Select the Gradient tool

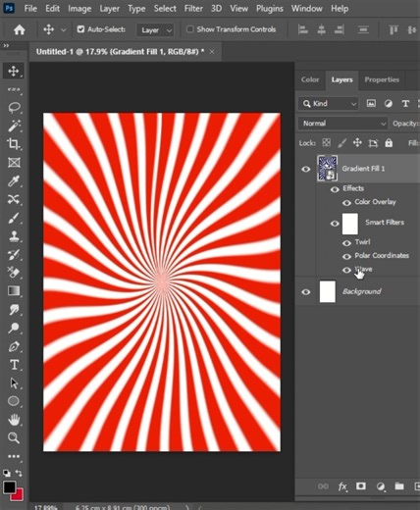[x=14, y=291]
